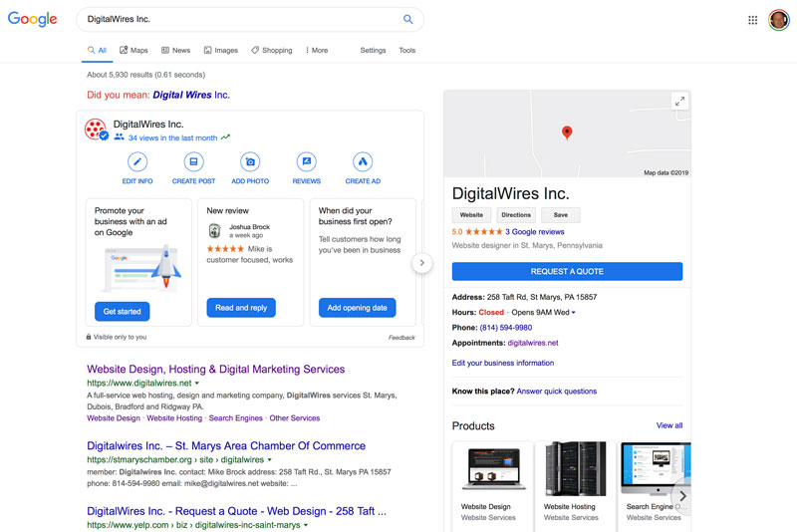Image resolution: width=797 pixels, height=532 pixels.
Task: Click Answer quick questions link
Action: [x=557, y=392]
